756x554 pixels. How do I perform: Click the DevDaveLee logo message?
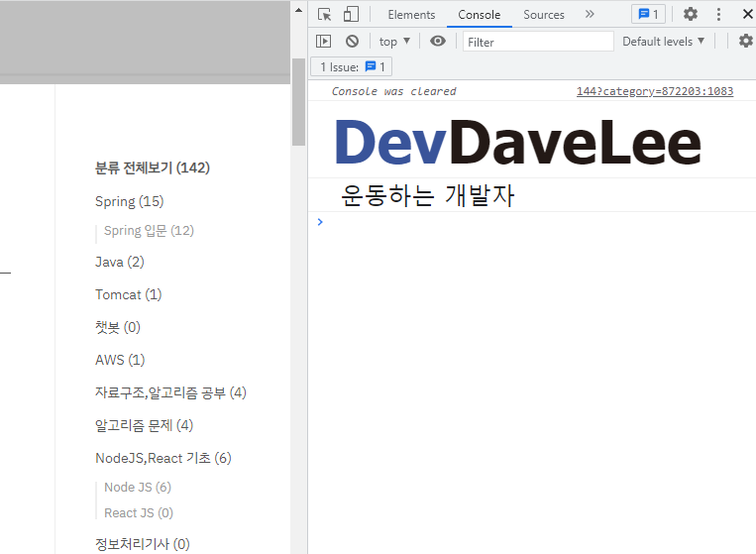coord(518,143)
